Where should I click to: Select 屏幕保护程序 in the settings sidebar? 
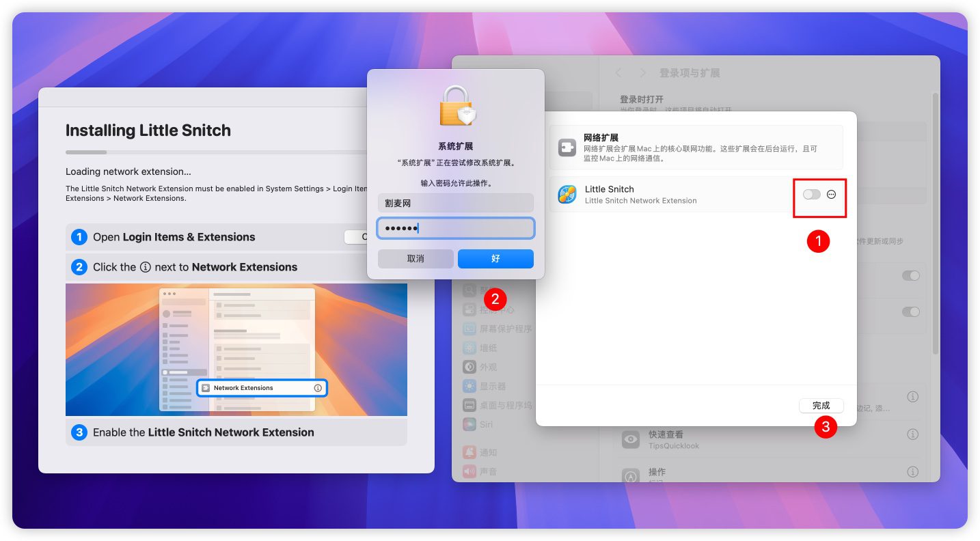click(505, 329)
